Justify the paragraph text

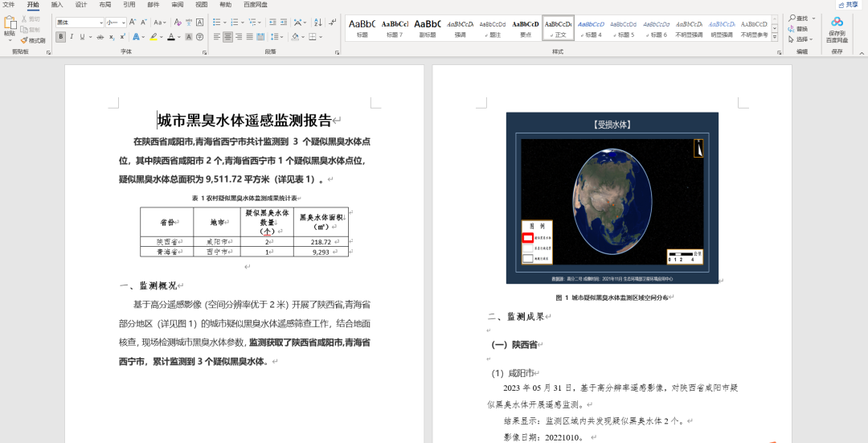[x=250, y=37]
